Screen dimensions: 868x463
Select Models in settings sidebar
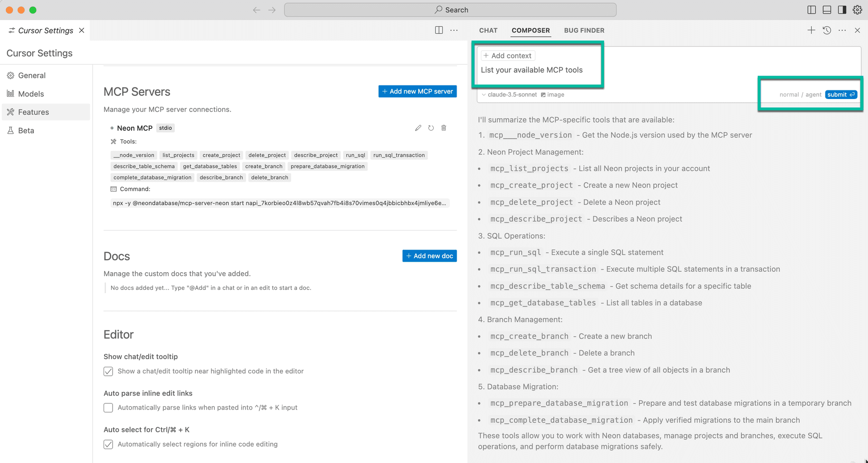31,94
